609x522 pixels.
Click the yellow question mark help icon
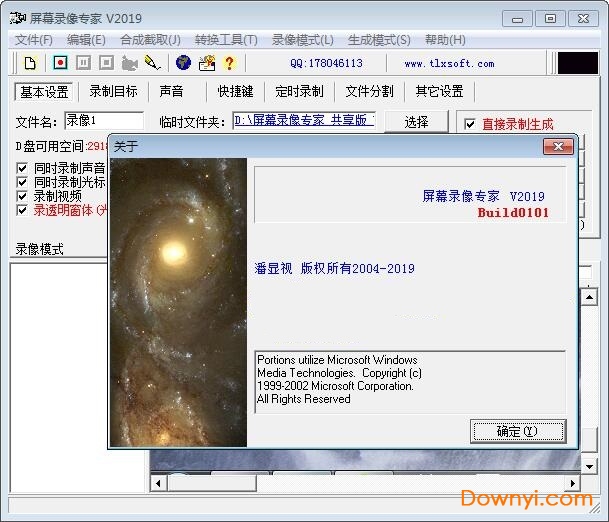tap(229, 63)
